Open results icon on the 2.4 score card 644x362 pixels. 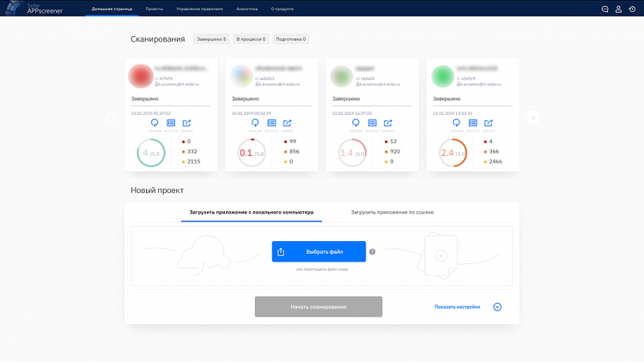[x=473, y=123]
